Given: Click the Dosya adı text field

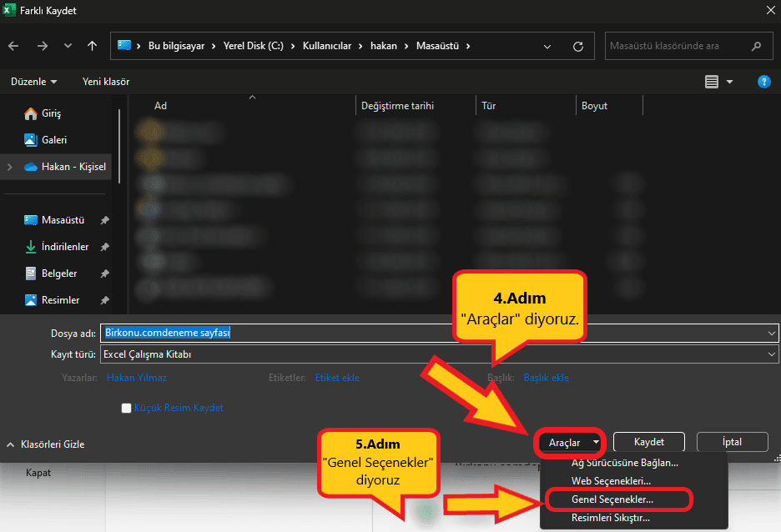Looking at the screenshot, I should pyautogui.click(x=434, y=333).
